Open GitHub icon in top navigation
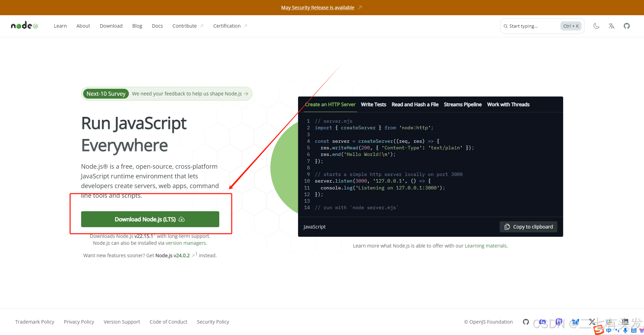644x335 pixels. pos(627,26)
